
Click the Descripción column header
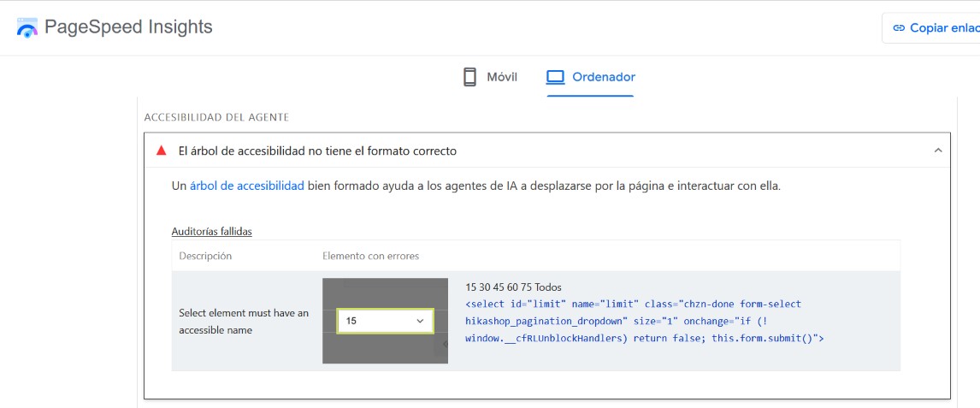pos(205,256)
